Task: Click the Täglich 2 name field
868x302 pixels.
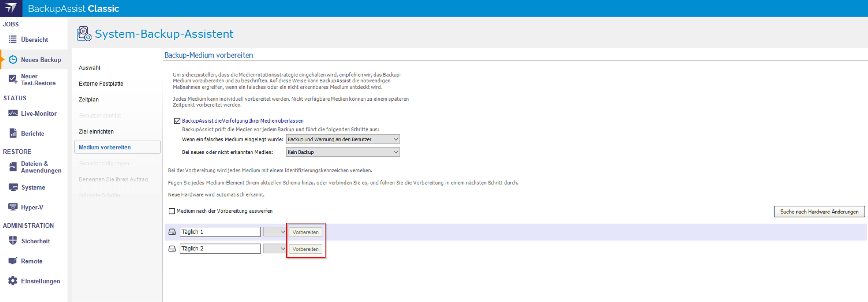Action: coord(220,249)
